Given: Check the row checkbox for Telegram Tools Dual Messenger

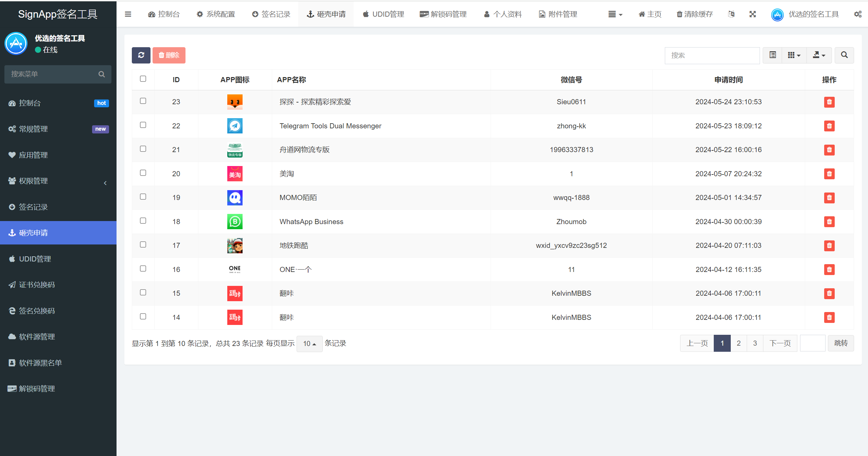Looking at the screenshot, I should [143, 125].
